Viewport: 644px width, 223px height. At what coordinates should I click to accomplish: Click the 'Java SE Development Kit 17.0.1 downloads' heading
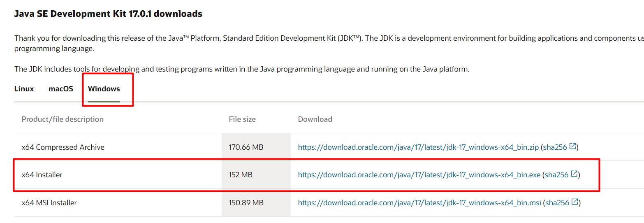pyautogui.click(x=108, y=14)
